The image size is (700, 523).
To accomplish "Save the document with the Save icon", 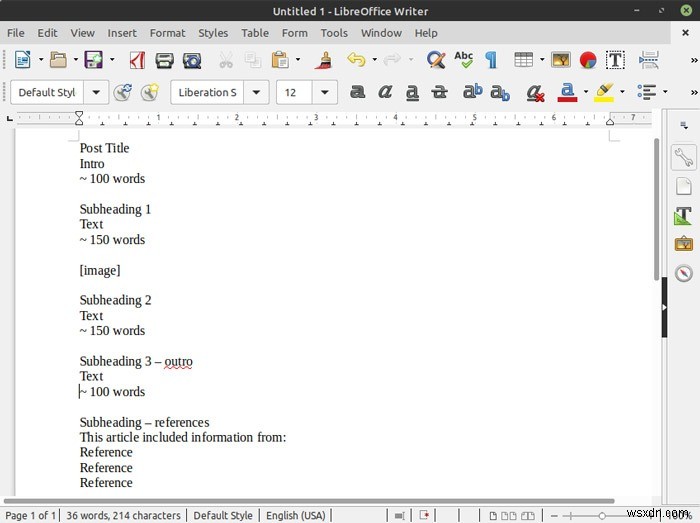I will [94, 60].
